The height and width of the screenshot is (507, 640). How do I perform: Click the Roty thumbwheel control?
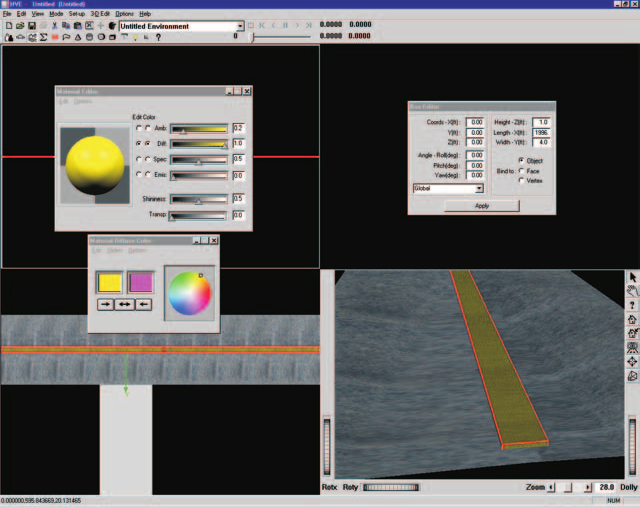(x=391, y=487)
